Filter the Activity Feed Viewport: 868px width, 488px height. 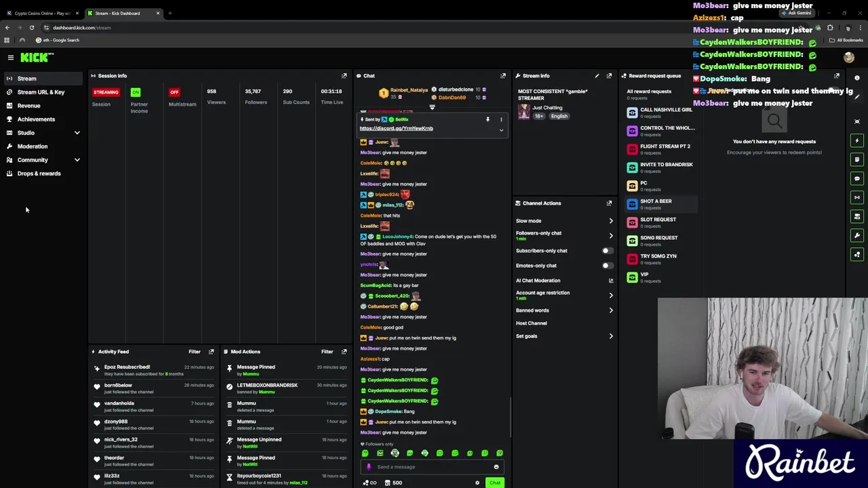click(x=195, y=352)
